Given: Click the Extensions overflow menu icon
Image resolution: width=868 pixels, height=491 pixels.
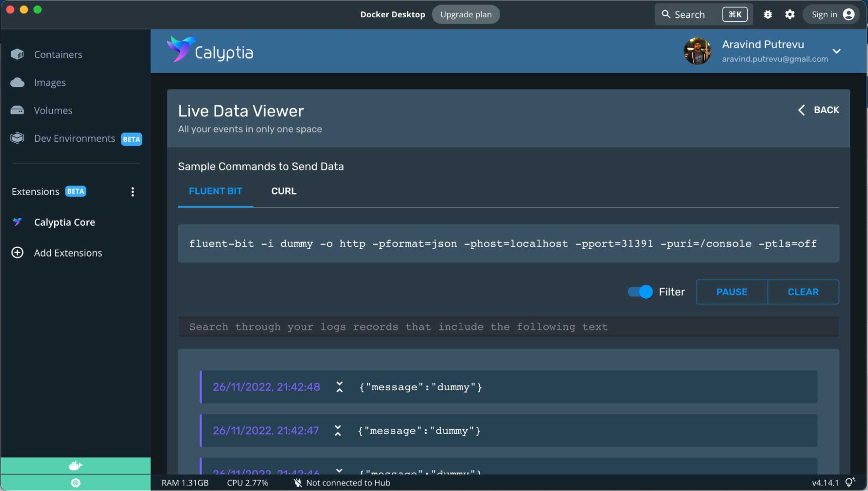Looking at the screenshot, I should [133, 191].
